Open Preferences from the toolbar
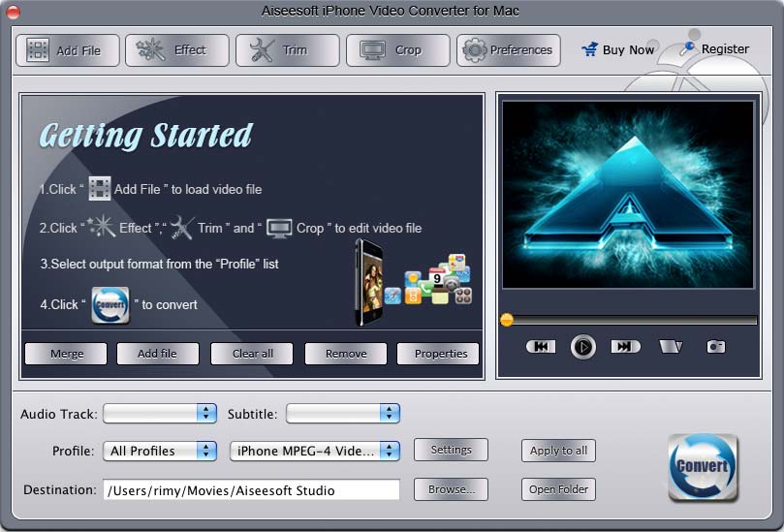The width and height of the screenshot is (784, 532). [x=509, y=50]
